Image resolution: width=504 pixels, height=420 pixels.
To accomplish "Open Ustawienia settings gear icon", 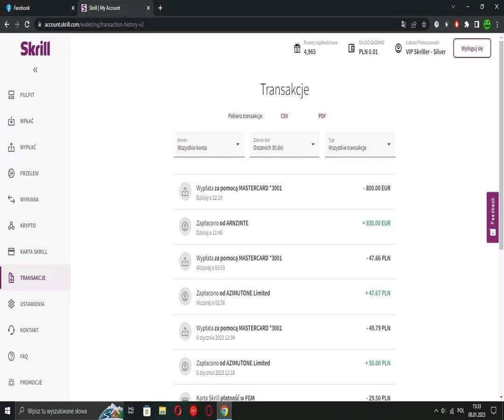I will coord(11,303).
